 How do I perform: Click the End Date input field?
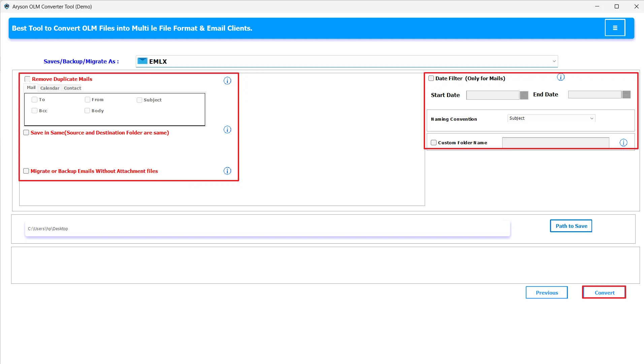[x=595, y=94]
